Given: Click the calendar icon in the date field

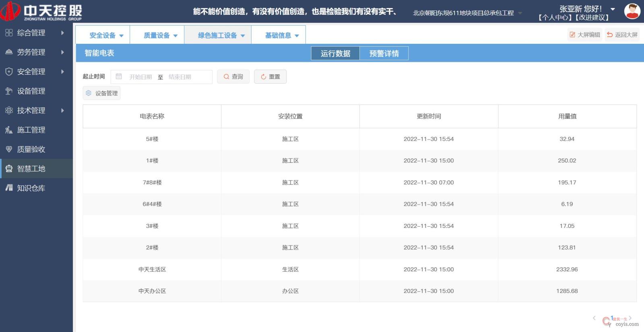Looking at the screenshot, I should (119, 76).
